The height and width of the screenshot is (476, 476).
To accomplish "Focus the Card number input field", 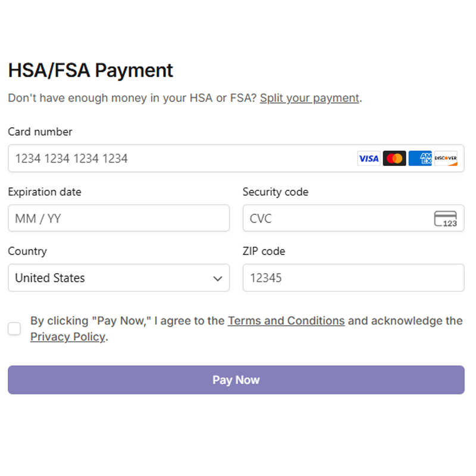I will click(x=178, y=158).
